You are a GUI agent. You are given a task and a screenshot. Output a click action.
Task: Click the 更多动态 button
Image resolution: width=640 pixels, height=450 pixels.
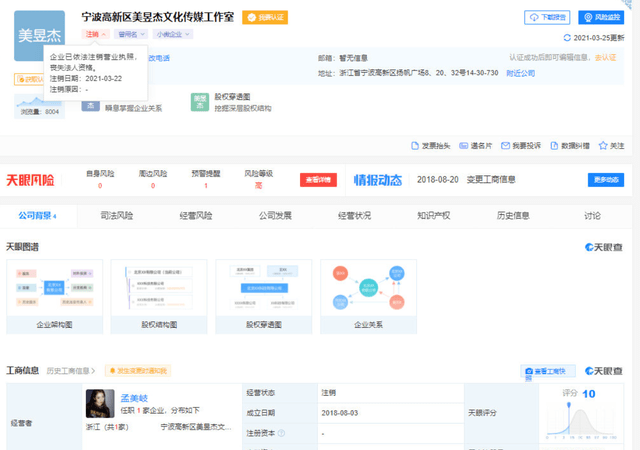(605, 180)
